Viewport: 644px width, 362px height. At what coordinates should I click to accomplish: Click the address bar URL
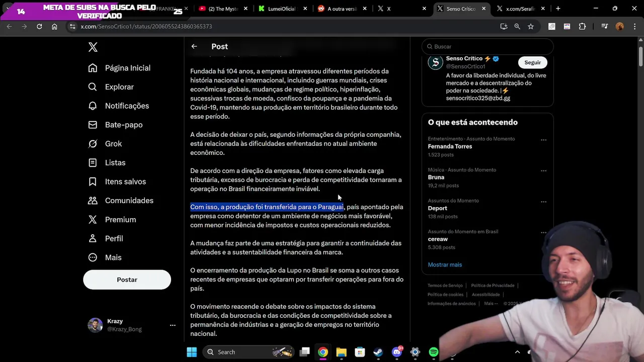146,26
